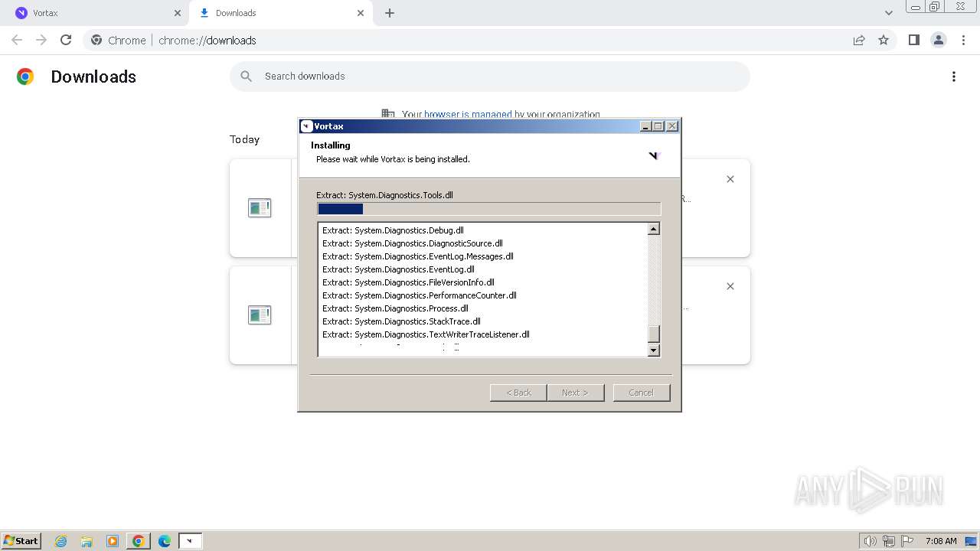Select 'System.Diagnostics.FileVersionInfo.dll' log line

coord(408,282)
